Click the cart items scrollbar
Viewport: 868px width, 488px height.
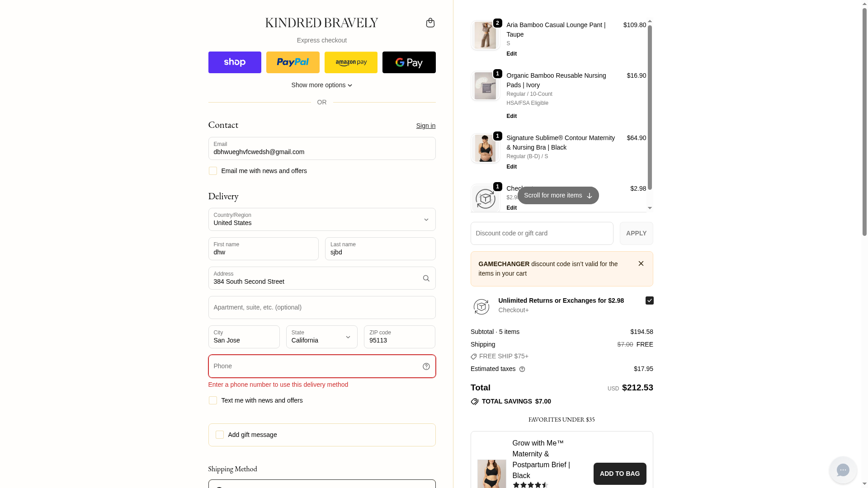coord(650,108)
